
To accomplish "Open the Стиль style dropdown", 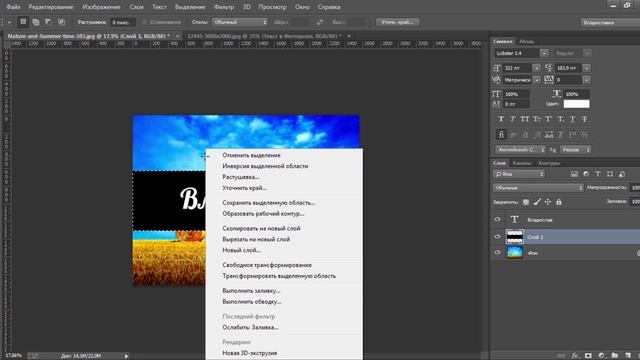I will pyautogui.click(x=240, y=22).
